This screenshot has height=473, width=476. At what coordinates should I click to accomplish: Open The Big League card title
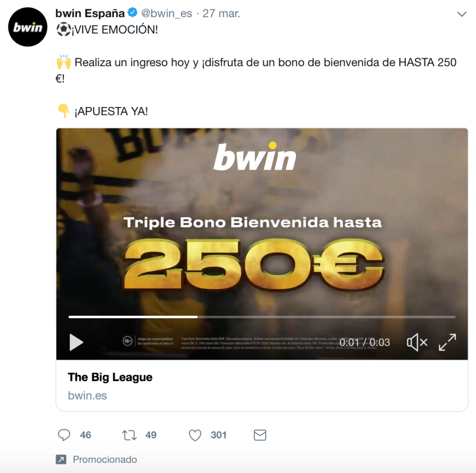110,377
